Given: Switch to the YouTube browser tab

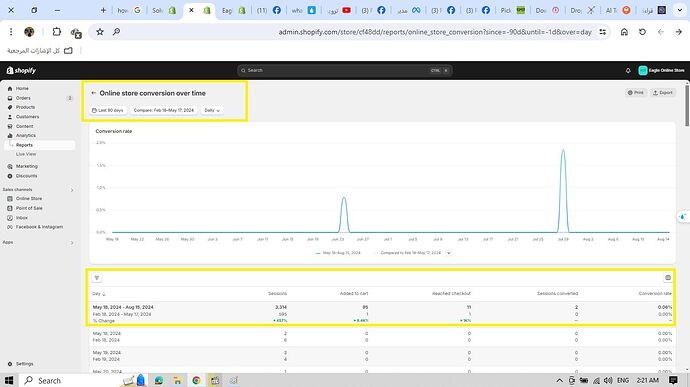Looking at the screenshot, I should pos(340,10).
